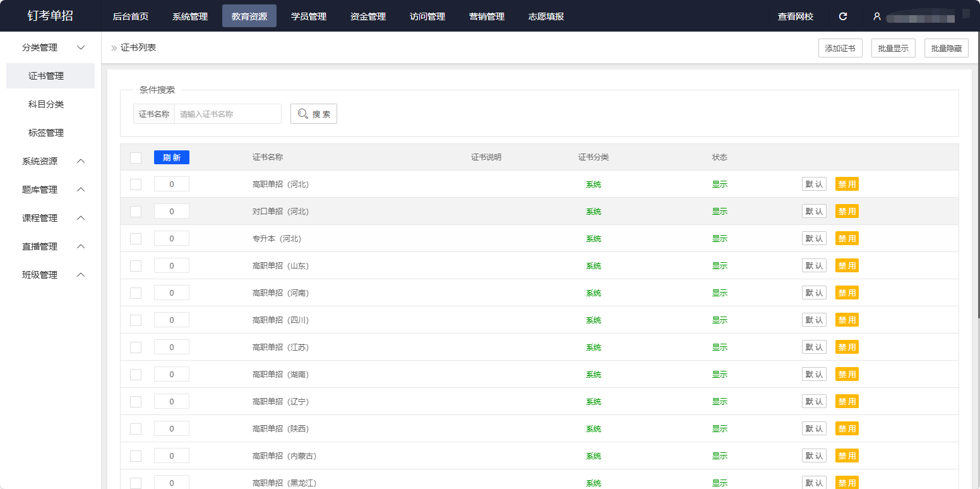Click 禁用 for 高职单招（河北）
The width and height of the screenshot is (980, 489).
[847, 184]
